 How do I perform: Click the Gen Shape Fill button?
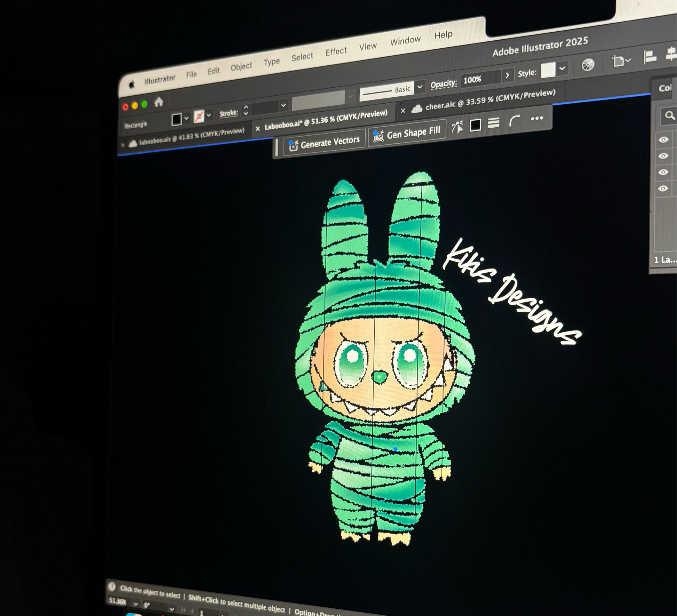(407, 133)
